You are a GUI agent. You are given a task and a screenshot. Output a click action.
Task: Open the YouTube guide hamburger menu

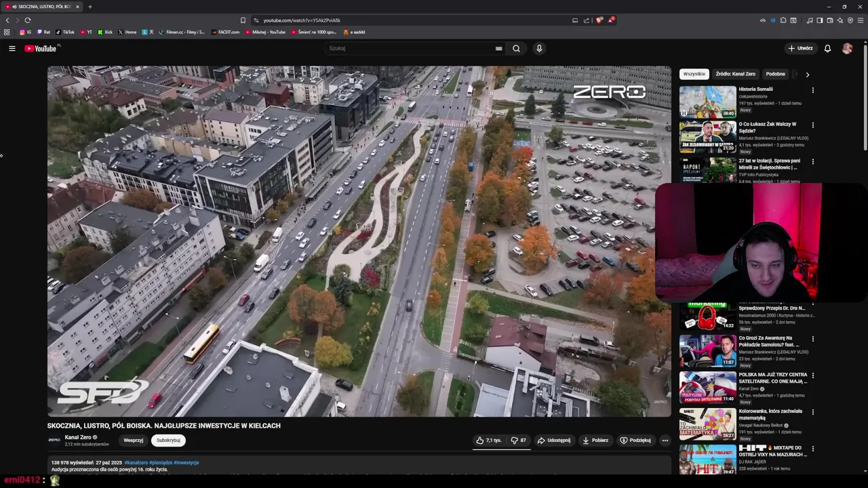pos(12,48)
